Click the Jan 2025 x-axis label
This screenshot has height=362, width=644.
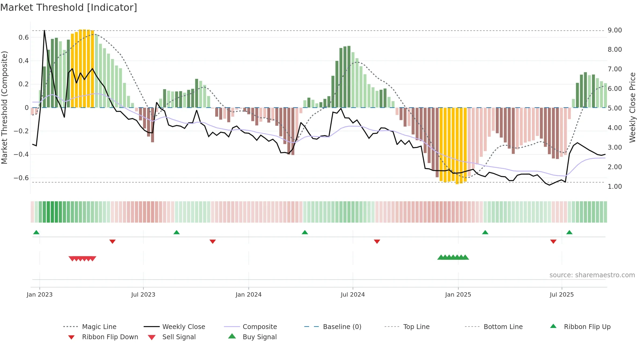(458, 294)
